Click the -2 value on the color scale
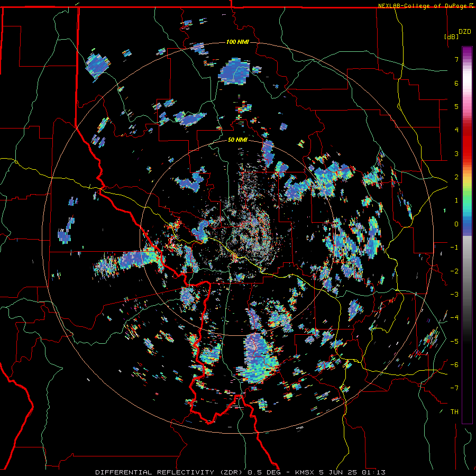This screenshot has height=476, width=476. (x=454, y=271)
